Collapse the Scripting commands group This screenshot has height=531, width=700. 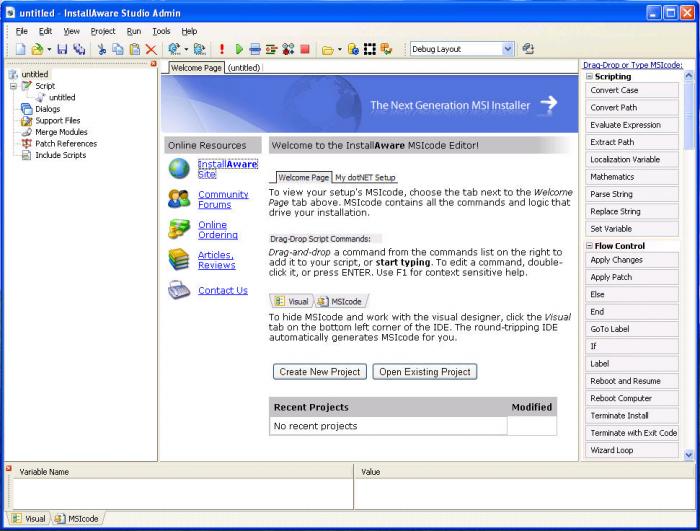590,76
